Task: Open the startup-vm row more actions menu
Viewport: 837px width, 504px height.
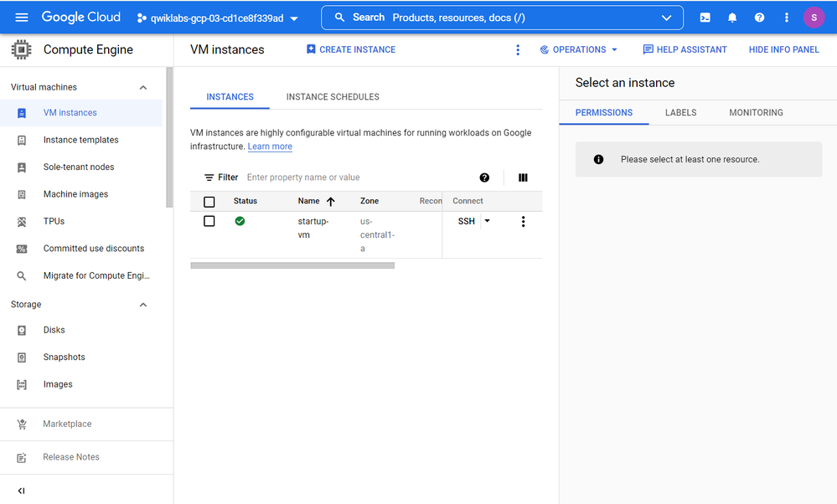Action: click(523, 221)
